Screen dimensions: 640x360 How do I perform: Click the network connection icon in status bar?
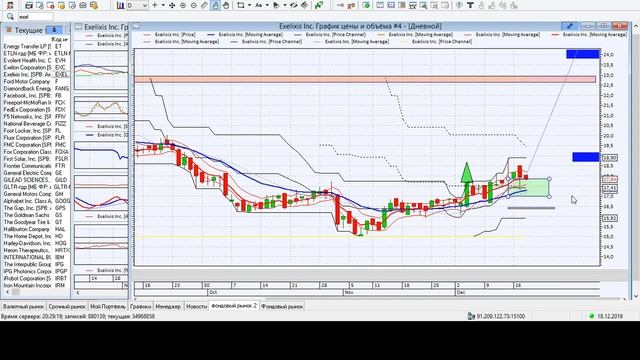tap(472, 316)
